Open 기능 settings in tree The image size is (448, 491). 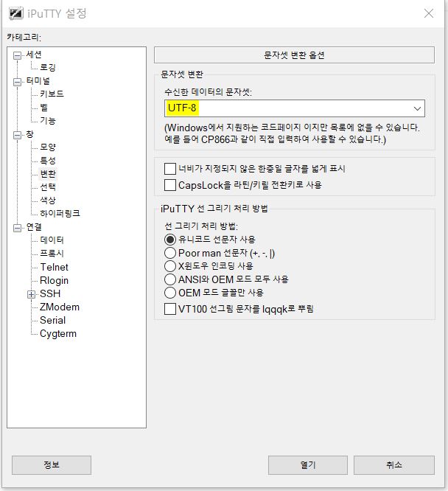[48, 121]
